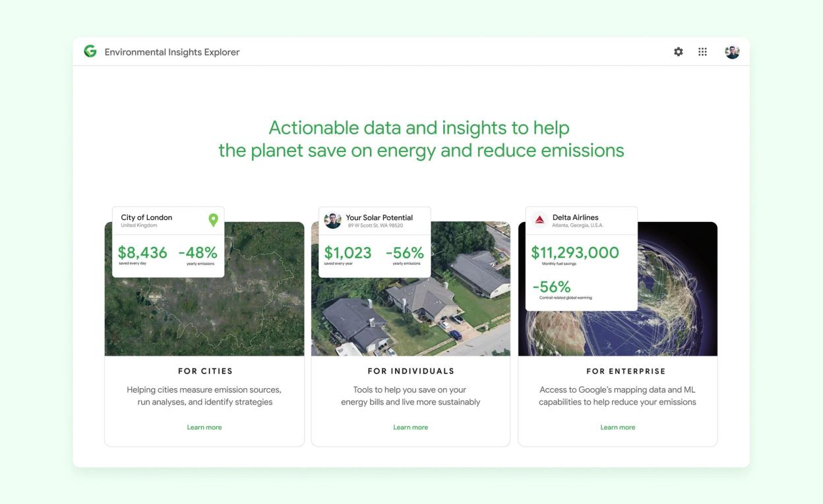
Task: Click the Access to Google's mapping data description
Action: (617, 396)
